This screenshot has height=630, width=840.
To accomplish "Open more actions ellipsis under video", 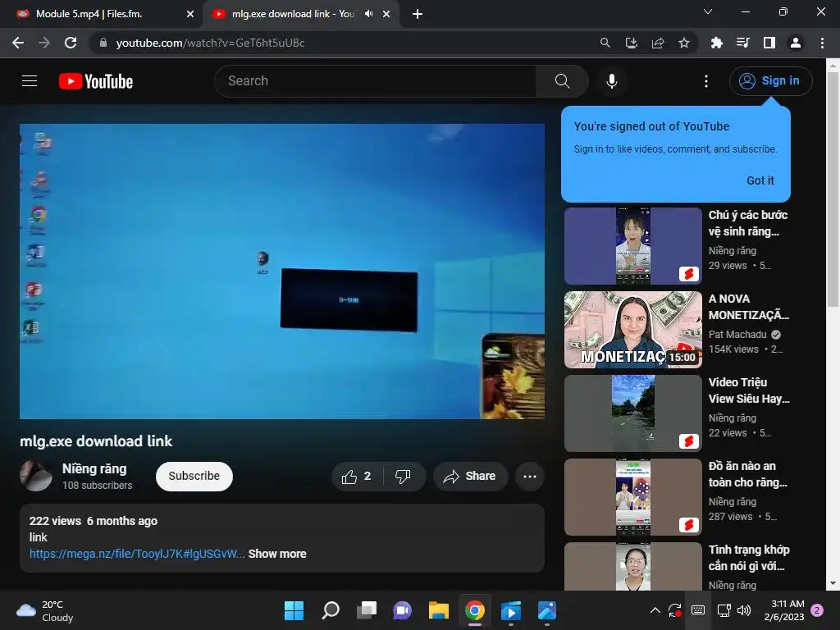I will point(530,477).
